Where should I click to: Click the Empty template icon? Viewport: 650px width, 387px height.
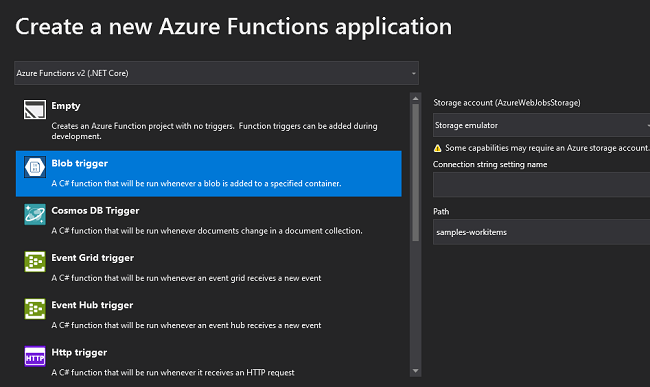(x=35, y=109)
